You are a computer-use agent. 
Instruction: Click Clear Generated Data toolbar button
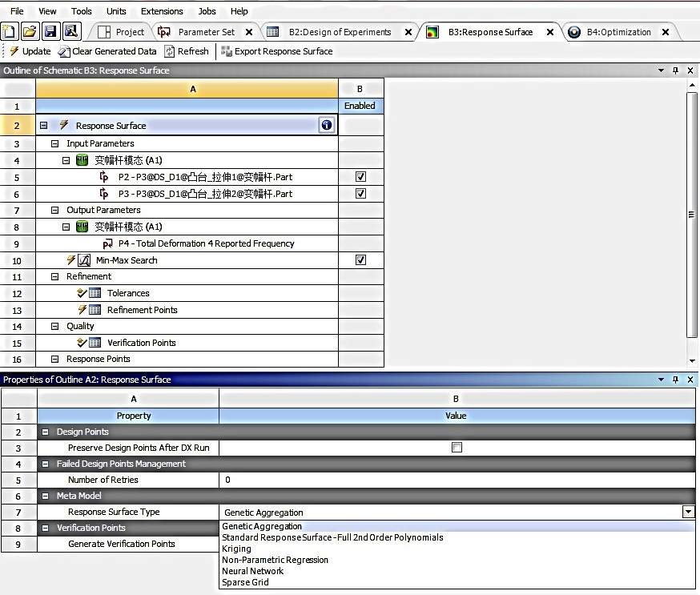tap(107, 51)
